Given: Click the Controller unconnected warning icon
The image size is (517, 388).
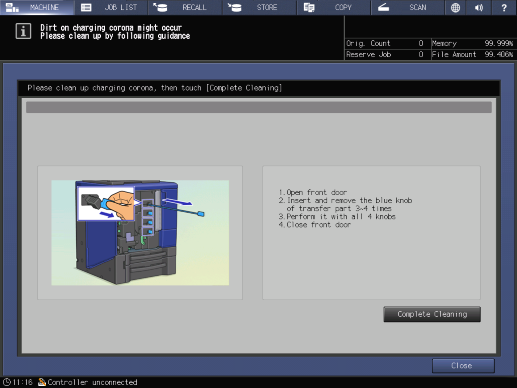Looking at the screenshot, I should point(42,382).
